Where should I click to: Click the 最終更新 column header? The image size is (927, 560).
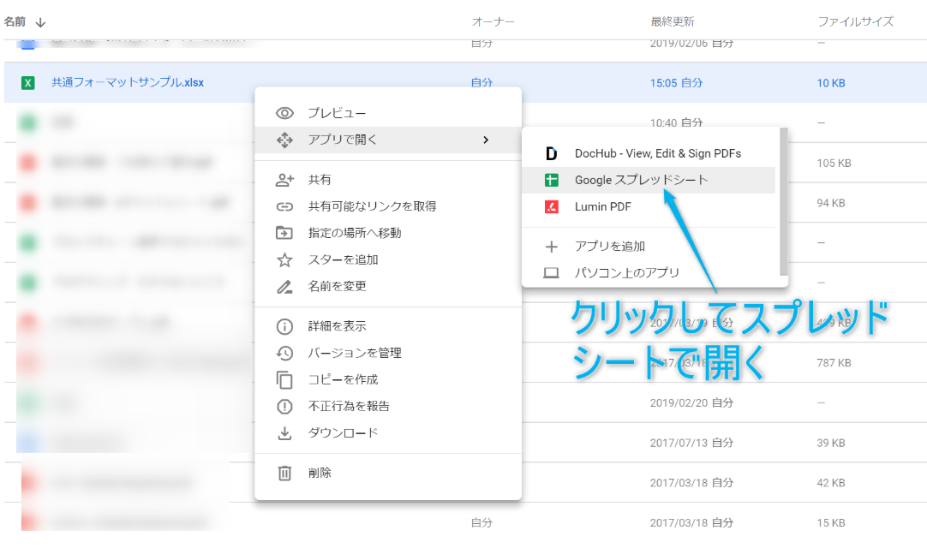point(673,22)
